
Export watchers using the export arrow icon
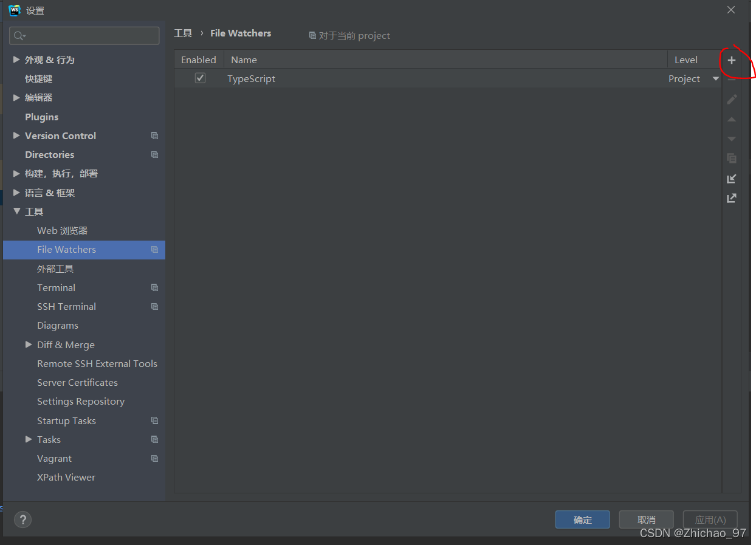(732, 197)
